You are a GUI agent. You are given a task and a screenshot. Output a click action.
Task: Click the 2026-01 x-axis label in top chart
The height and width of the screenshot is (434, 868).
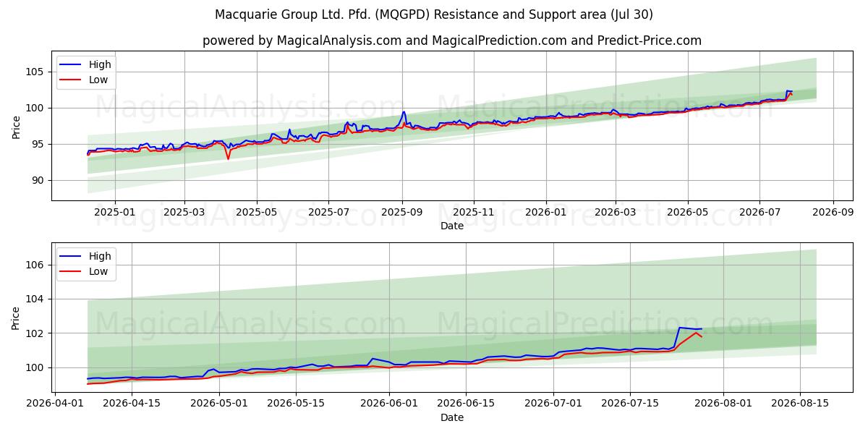(545, 213)
